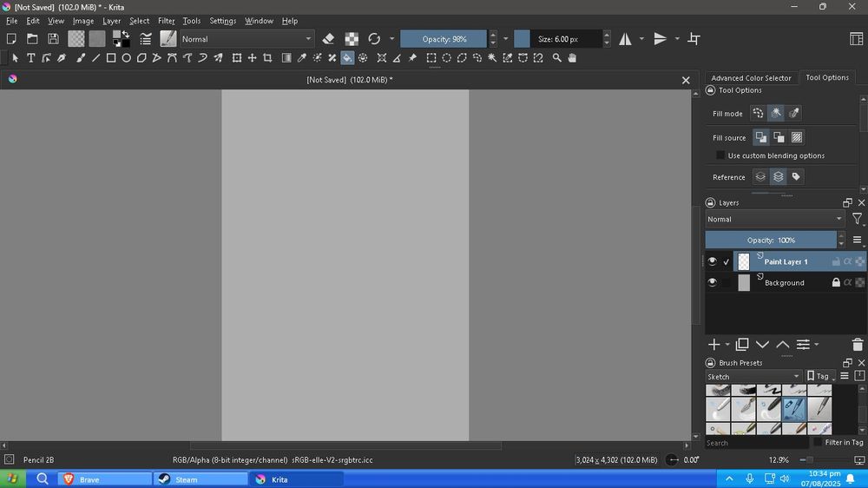
Task: Open the brush Tag menu button
Action: coord(821,376)
